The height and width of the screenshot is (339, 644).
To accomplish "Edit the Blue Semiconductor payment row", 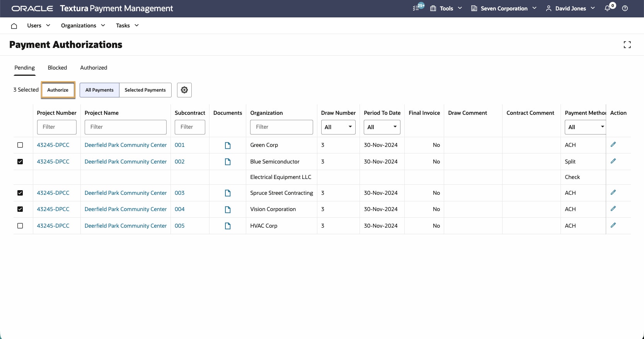I will [613, 161].
